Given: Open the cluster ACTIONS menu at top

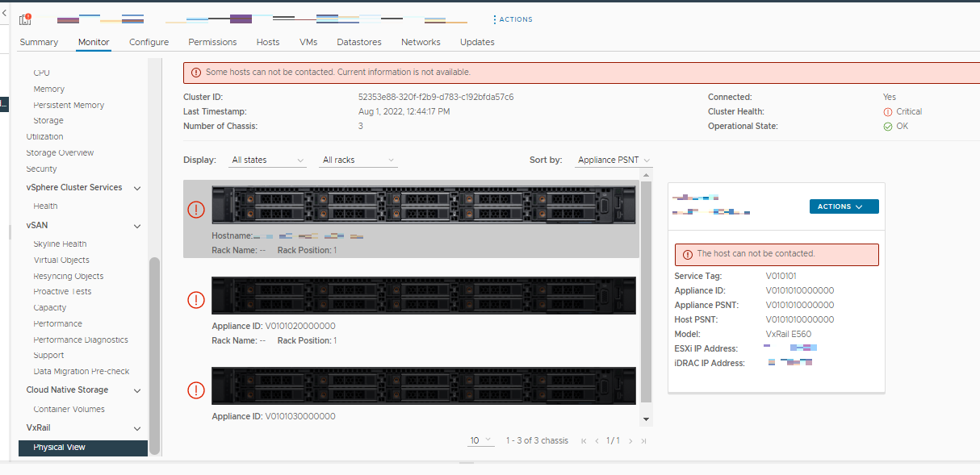Looking at the screenshot, I should [x=513, y=19].
